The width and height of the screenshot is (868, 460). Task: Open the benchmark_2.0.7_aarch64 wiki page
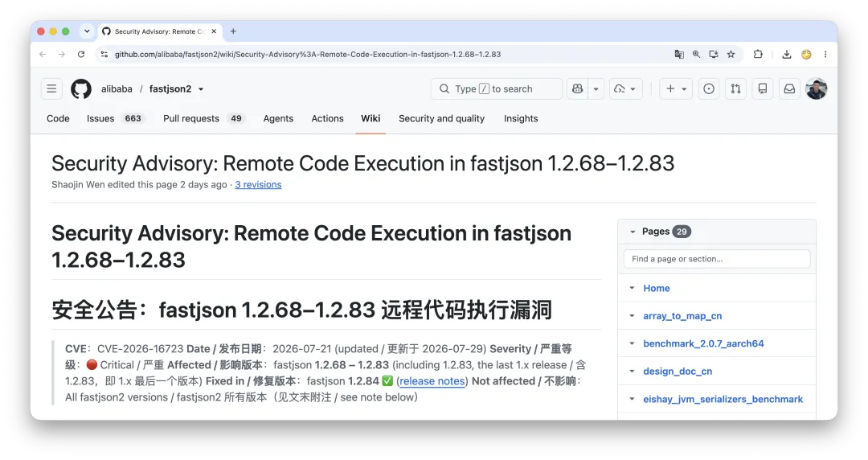click(703, 343)
